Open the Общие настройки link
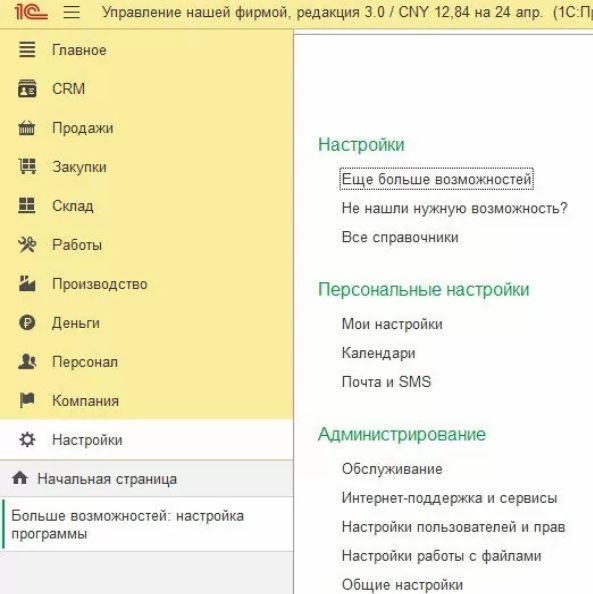Viewport: 593px width, 594px height. click(x=402, y=585)
